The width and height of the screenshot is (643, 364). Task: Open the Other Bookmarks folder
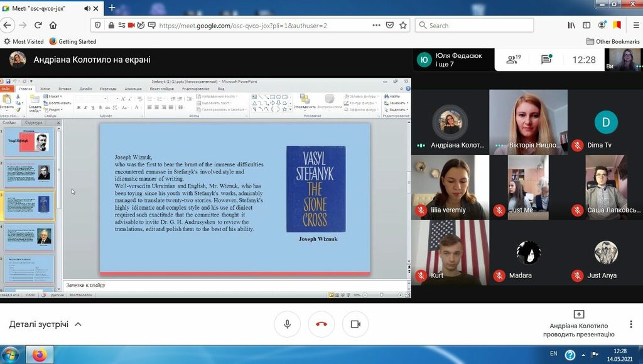(613, 41)
